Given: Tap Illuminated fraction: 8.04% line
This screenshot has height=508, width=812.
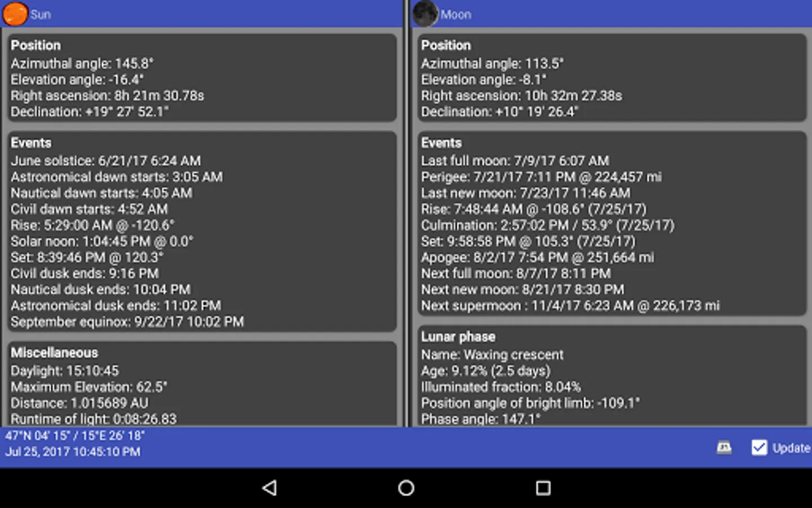Looking at the screenshot, I should (x=501, y=387).
